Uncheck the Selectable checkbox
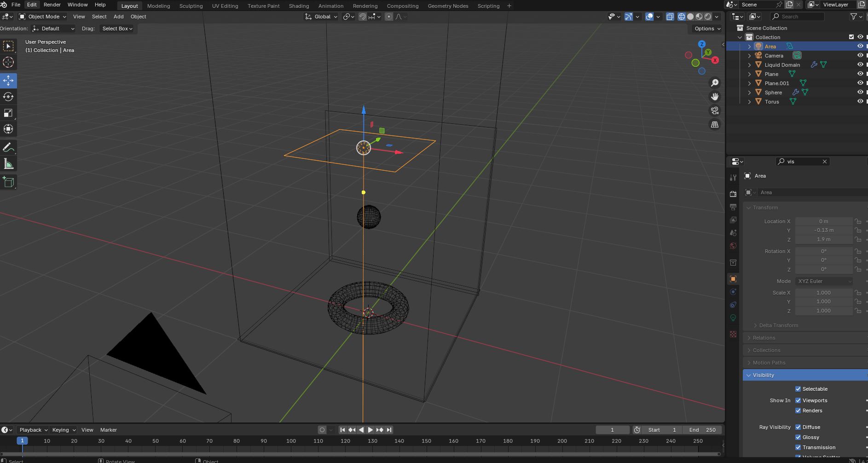 click(x=798, y=389)
